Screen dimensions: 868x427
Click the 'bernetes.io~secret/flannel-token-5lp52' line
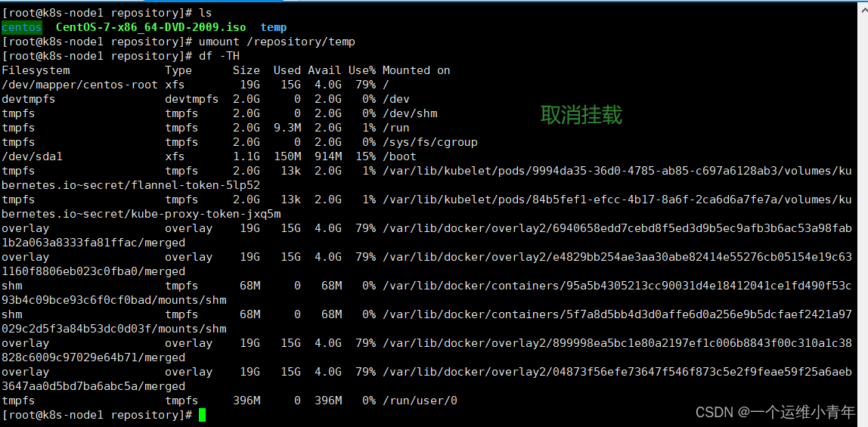[131, 185]
